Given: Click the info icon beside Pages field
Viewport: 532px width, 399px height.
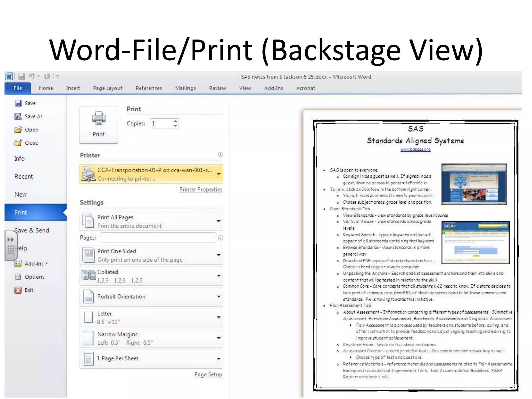Looking at the screenshot, I should (221, 238).
